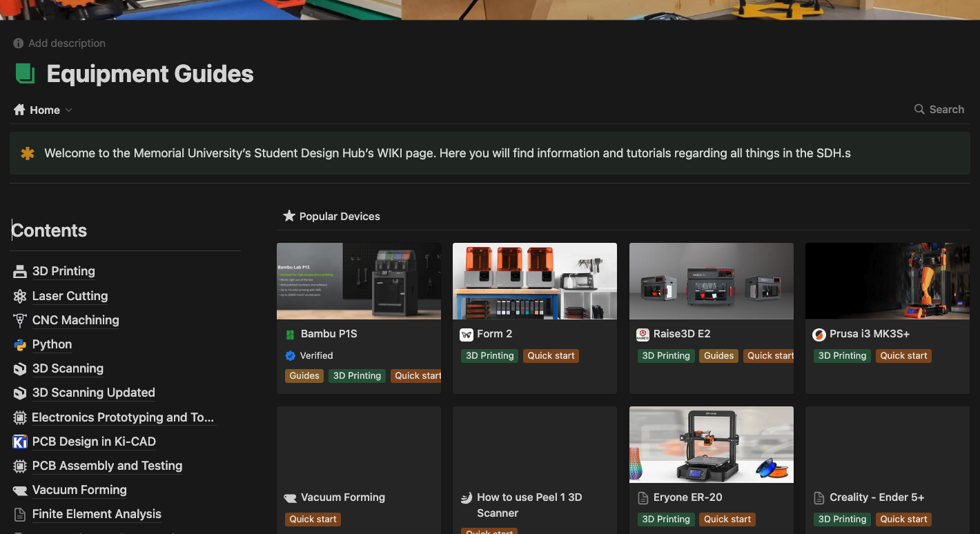
Task: Click the Contents heading
Action: coord(49,230)
